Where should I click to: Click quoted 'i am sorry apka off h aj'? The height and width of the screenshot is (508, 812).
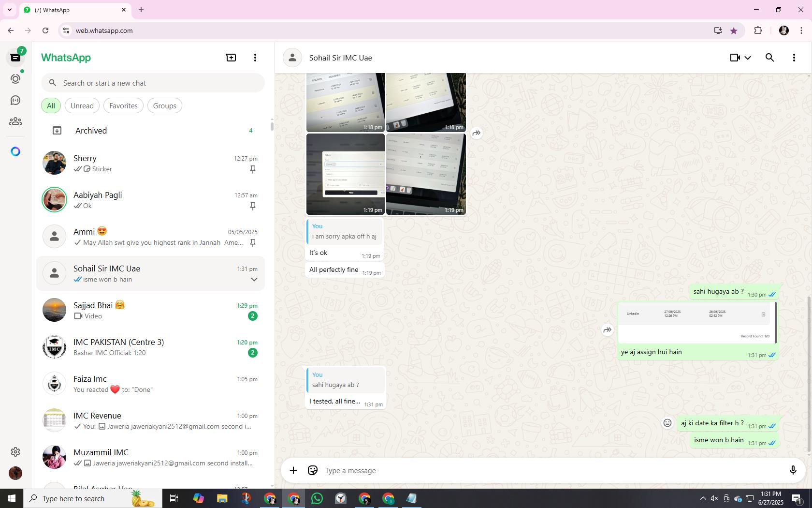tap(345, 232)
